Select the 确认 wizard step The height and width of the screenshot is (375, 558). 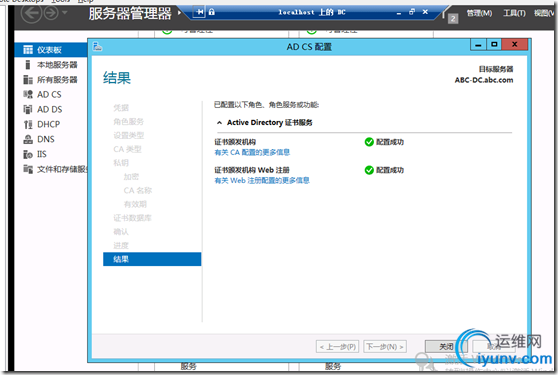(x=121, y=232)
